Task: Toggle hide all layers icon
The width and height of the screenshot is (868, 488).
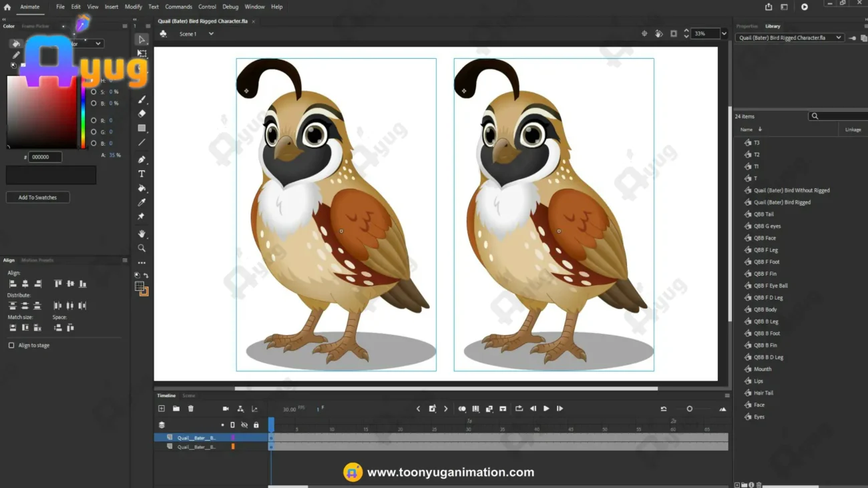Action: point(244,425)
